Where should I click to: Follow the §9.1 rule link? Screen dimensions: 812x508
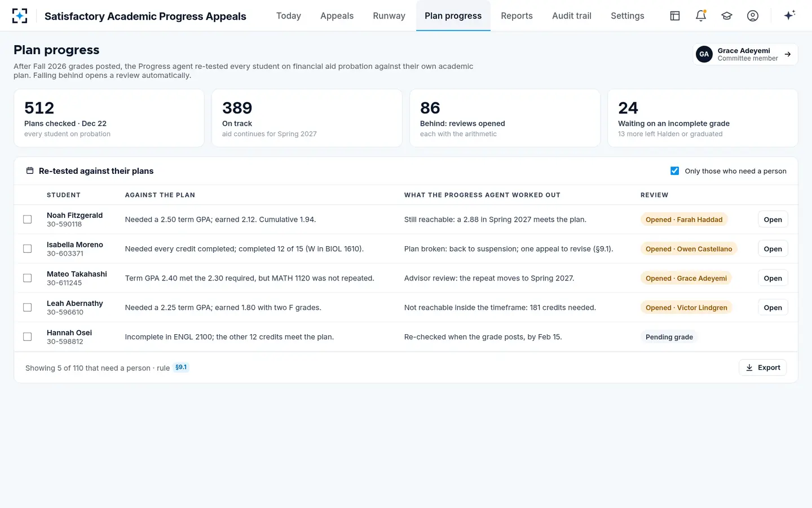(x=181, y=367)
